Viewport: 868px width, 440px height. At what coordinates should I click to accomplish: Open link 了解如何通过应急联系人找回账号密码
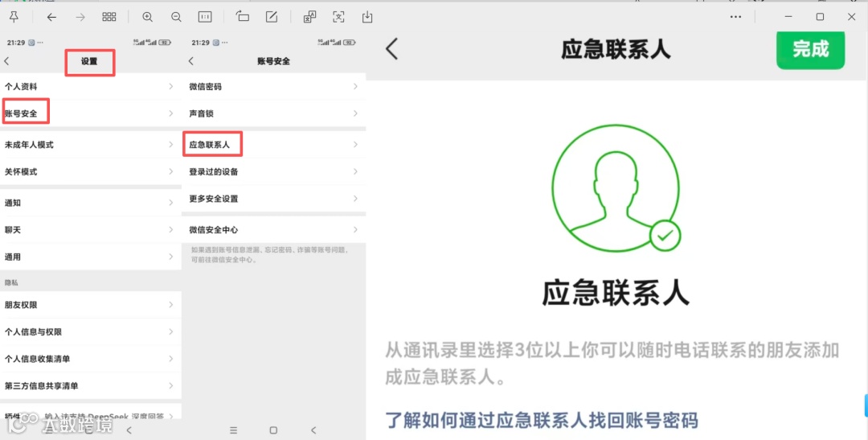pos(542,420)
